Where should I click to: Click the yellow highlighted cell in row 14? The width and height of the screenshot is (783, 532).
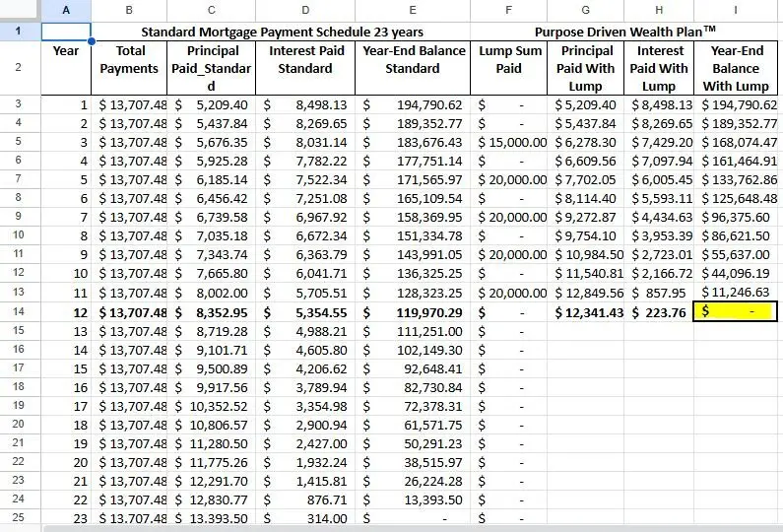tap(736, 311)
